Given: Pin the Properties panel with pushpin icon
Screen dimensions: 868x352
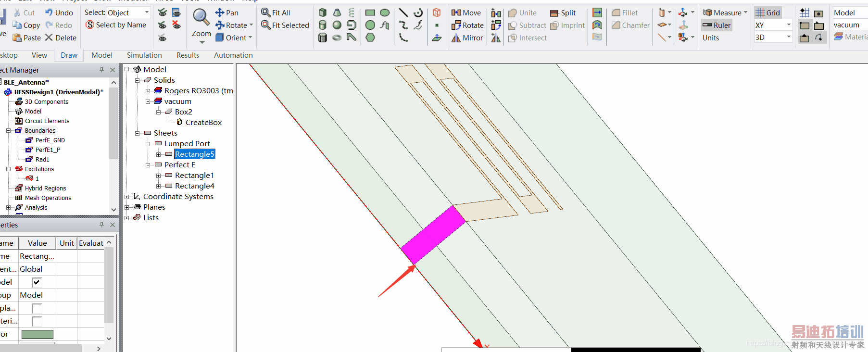Looking at the screenshot, I should coord(101,225).
